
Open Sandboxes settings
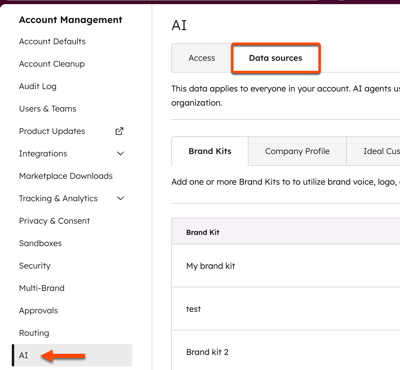(40, 243)
